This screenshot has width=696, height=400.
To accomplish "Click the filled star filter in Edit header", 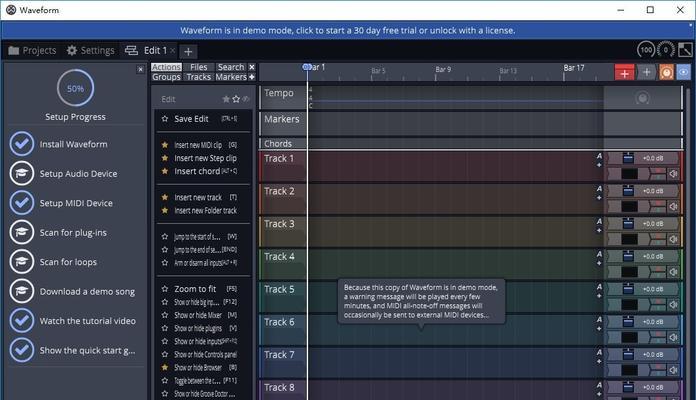I will 226,99.
